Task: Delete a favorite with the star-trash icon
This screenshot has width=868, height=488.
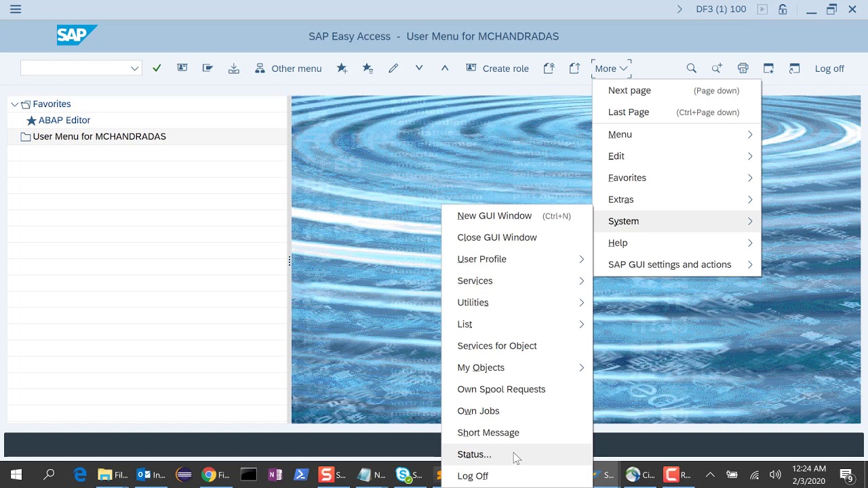Action: coord(368,68)
